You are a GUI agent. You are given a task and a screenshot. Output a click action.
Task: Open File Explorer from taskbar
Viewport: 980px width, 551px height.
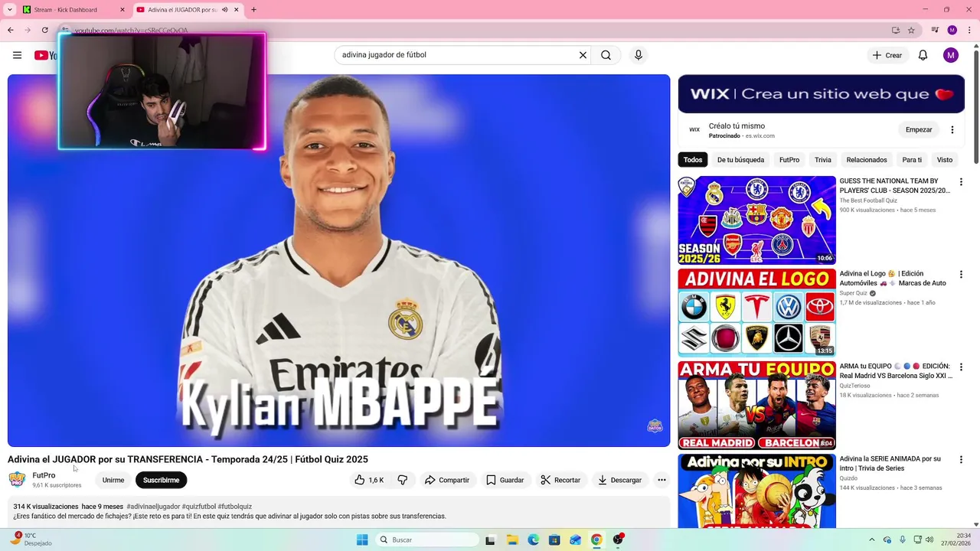tap(512, 540)
